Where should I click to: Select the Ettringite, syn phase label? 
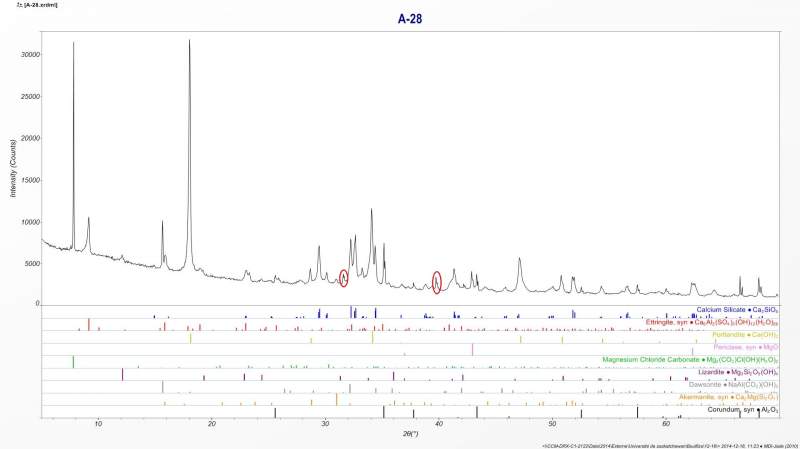point(712,322)
